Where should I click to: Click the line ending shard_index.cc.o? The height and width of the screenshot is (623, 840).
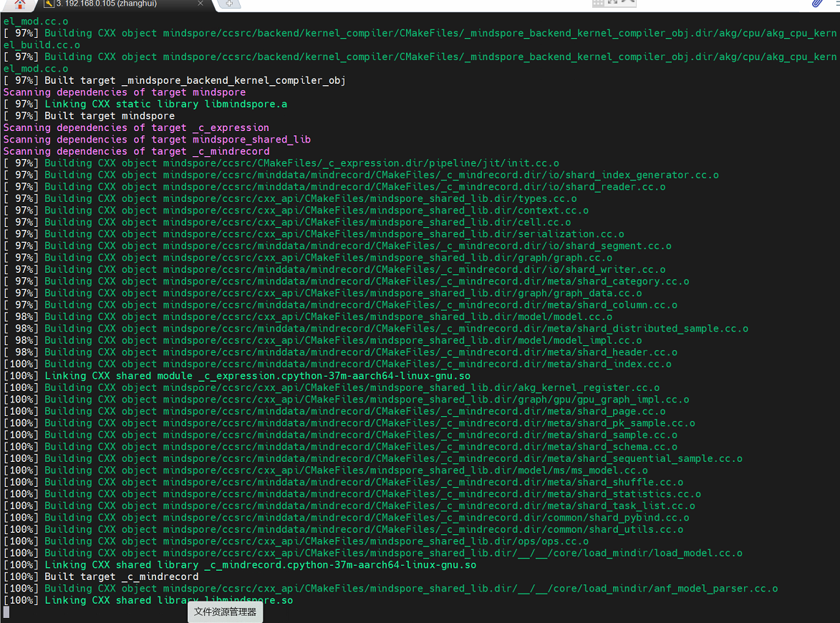[x=337, y=363]
